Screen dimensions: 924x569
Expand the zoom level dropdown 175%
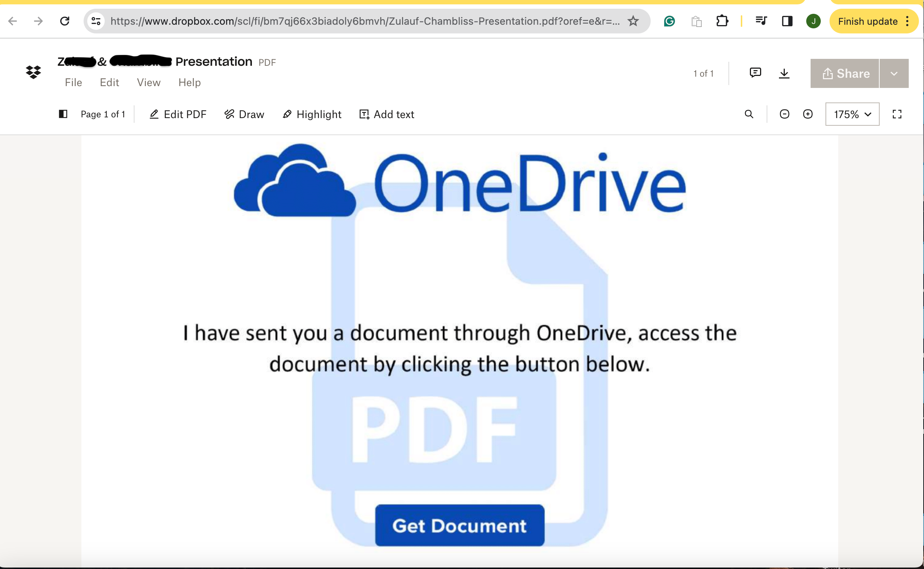click(x=851, y=114)
